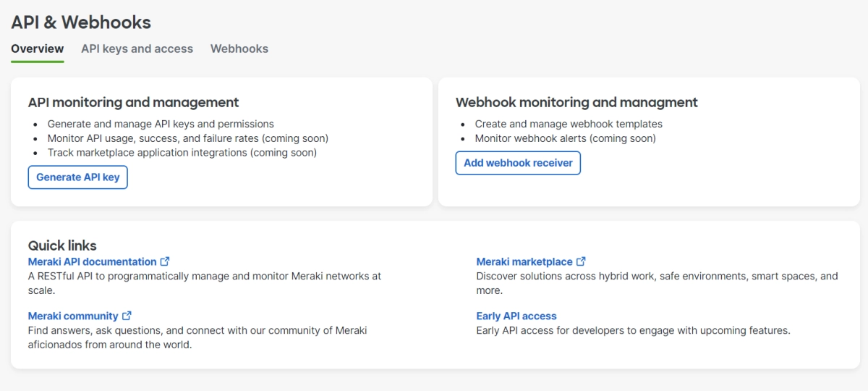Screen dimensions: 868x391
Task: Click the Generate API key button
Action: [x=78, y=177]
